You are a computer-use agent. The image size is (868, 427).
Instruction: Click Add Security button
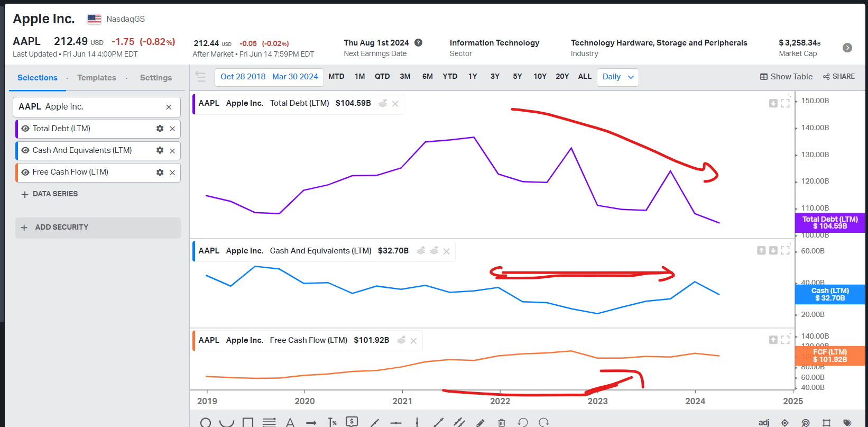click(98, 228)
